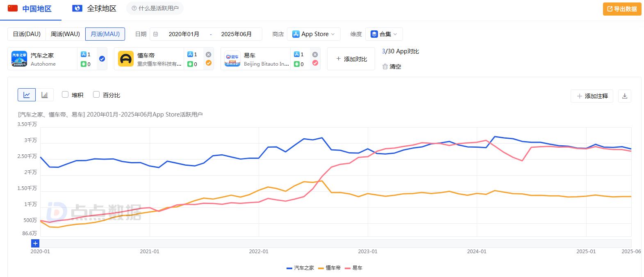The width and height of the screenshot is (644, 277).
Task: Enable the 堆积 checkbox
Action: pyautogui.click(x=65, y=95)
